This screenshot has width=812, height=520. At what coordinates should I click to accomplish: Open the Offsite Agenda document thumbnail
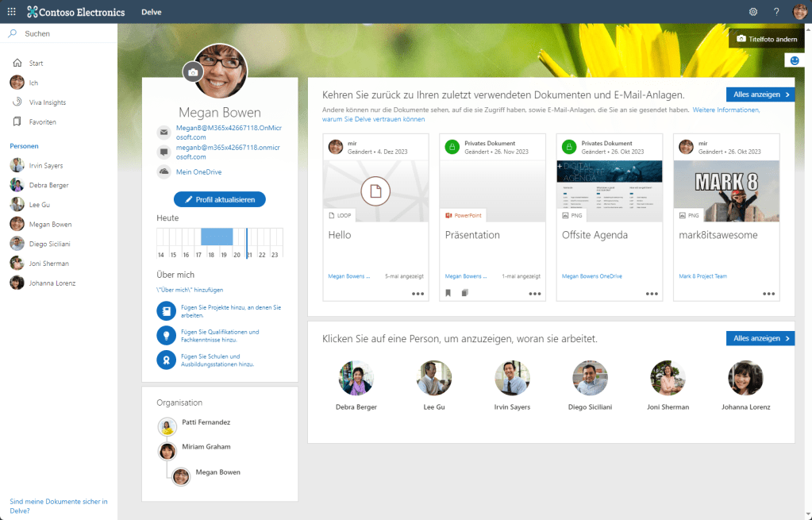[x=610, y=185]
